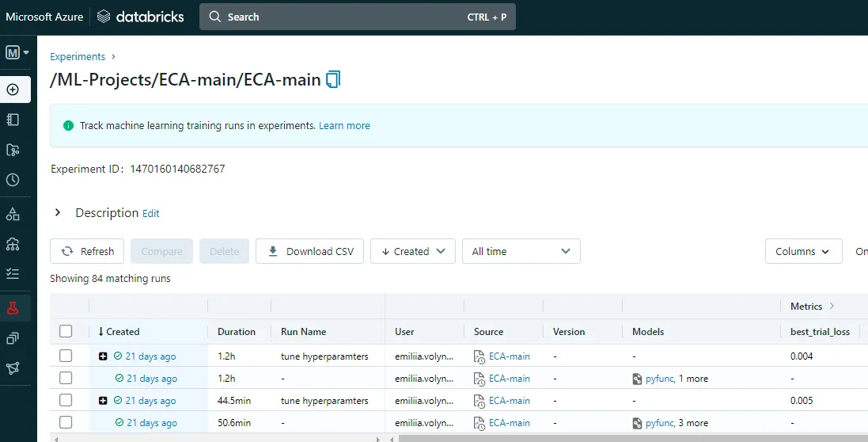Click Edit next to Description
Screen dimensions: 868x442
[x=150, y=213]
